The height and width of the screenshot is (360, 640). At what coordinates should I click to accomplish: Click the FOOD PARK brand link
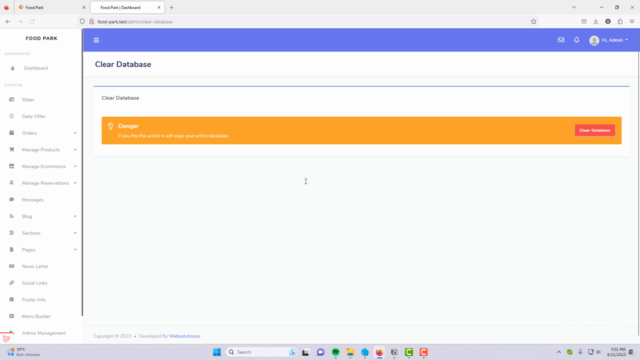pyautogui.click(x=41, y=38)
